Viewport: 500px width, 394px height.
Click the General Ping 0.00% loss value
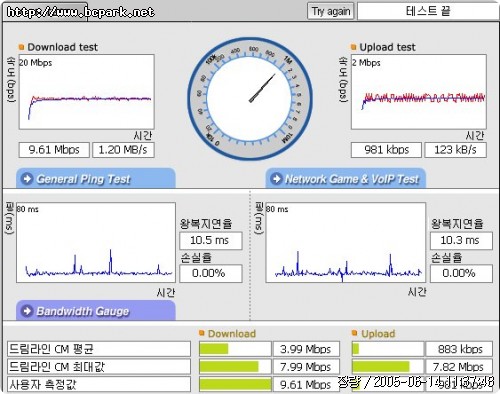pos(211,273)
